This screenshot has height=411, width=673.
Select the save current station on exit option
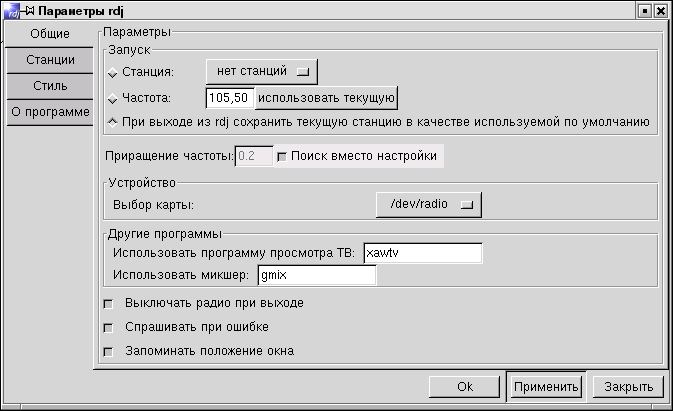click(112, 123)
